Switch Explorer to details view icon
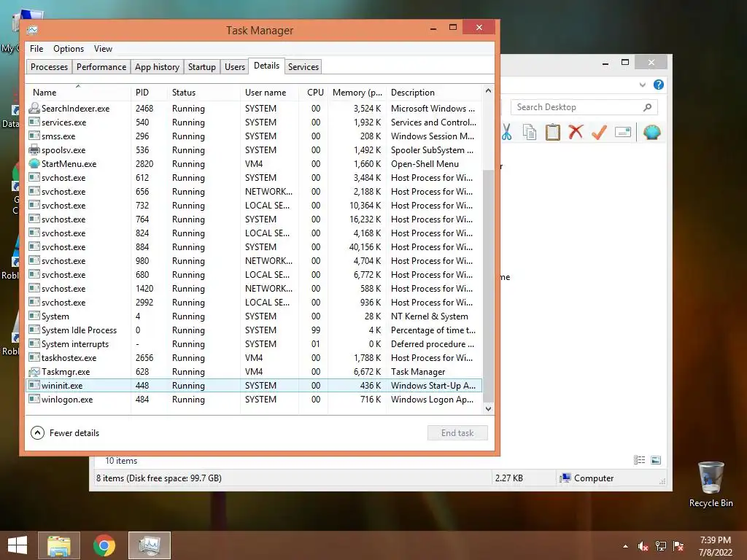The image size is (747, 560). coord(639,460)
